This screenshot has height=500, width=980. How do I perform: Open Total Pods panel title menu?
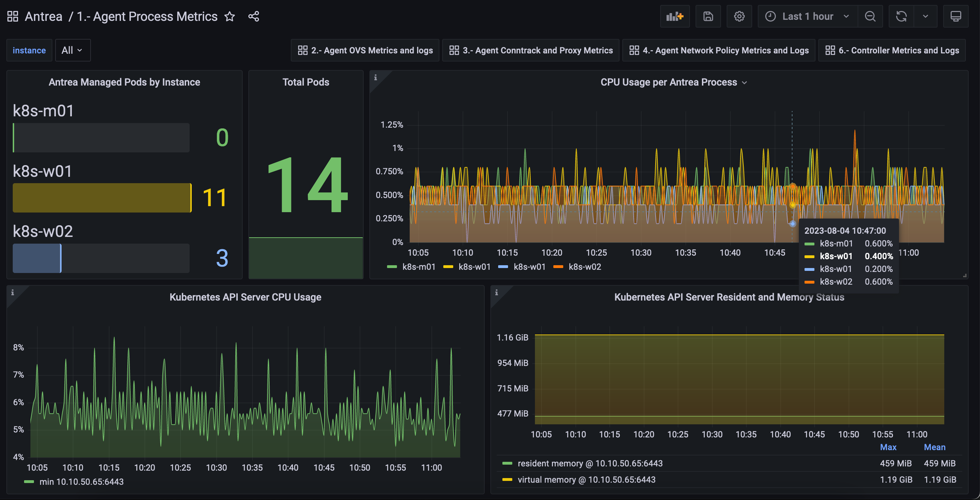pyautogui.click(x=306, y=82)
